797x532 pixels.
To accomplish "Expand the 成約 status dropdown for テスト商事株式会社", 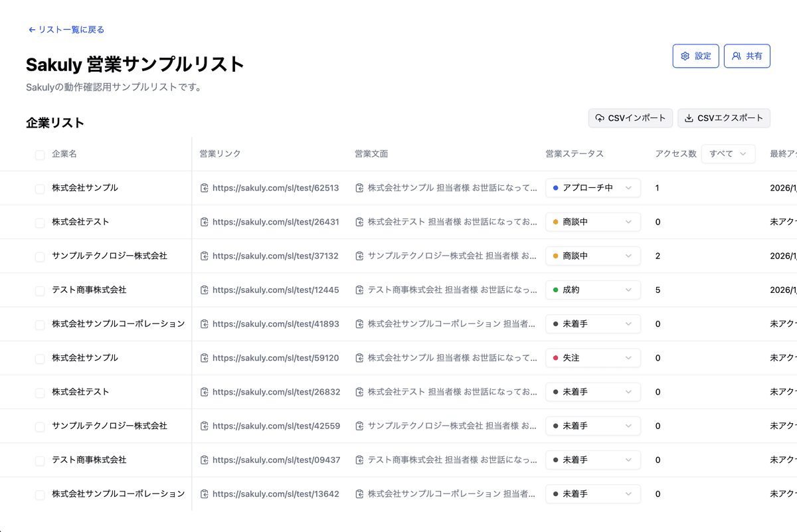I will pos(592,290).
